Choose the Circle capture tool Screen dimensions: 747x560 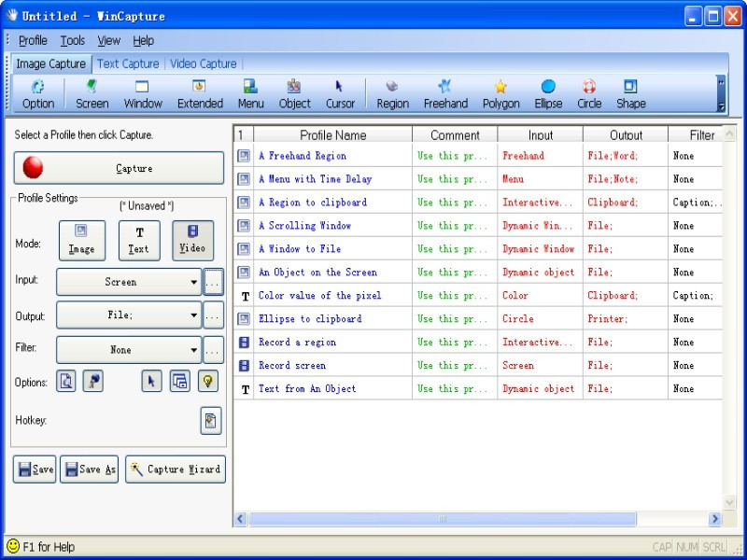[589, 94]
